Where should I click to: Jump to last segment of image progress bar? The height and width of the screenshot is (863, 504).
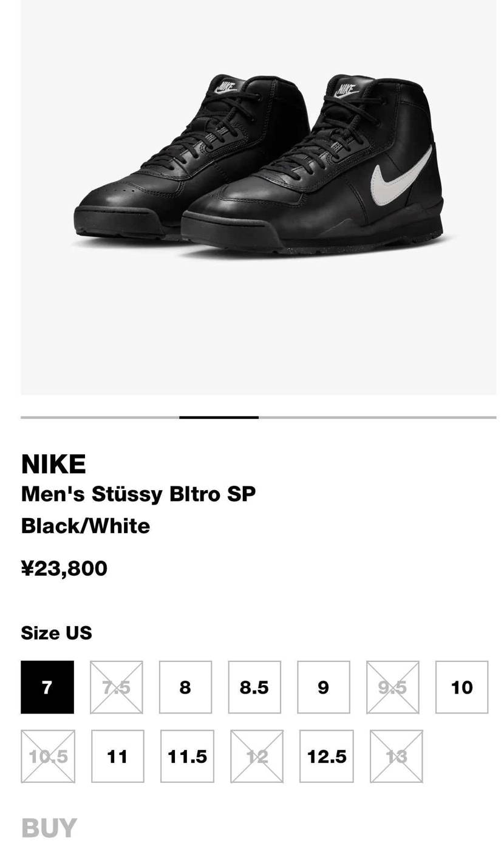coord(376,417)
